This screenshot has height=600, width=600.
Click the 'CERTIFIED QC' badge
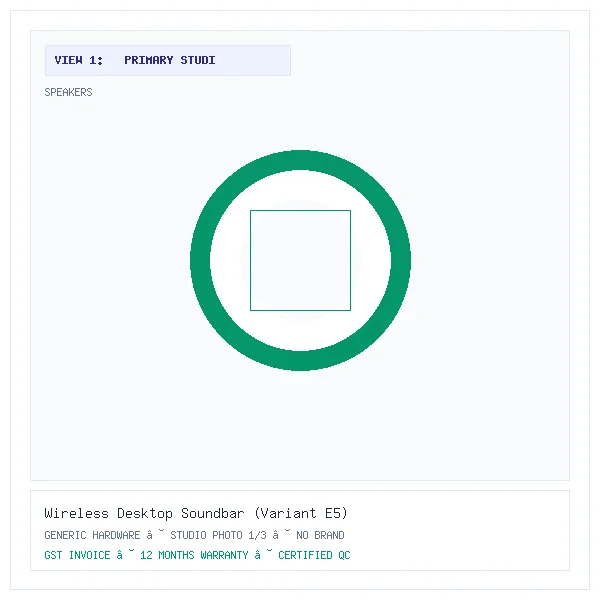pyautogui.click(x=314, y=555)
